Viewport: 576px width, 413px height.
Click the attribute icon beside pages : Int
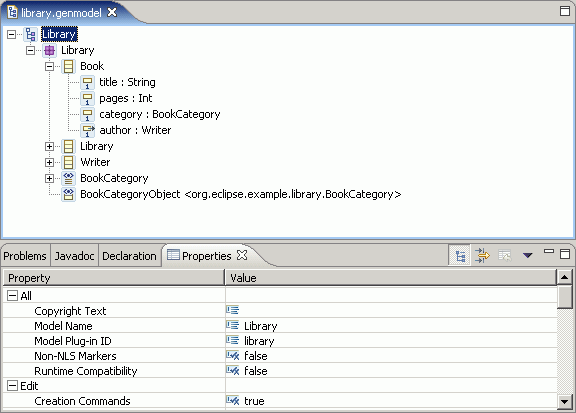pyautogui.click(x=87, y=98)
